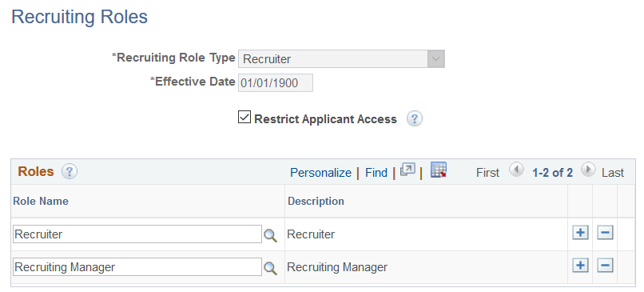This screenshot has width=644, height=292.
Task: Click the 1-2 of 2 row counter
Action: coord(552,173)
